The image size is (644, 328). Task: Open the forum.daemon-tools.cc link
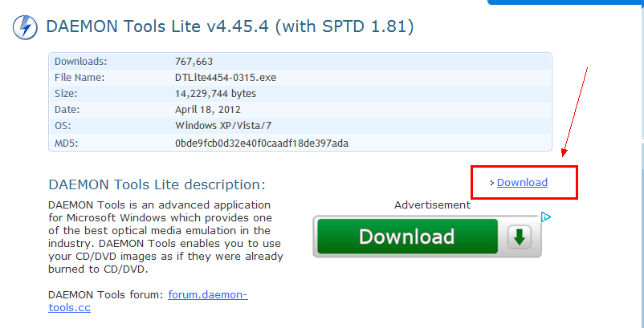(208, 294)
